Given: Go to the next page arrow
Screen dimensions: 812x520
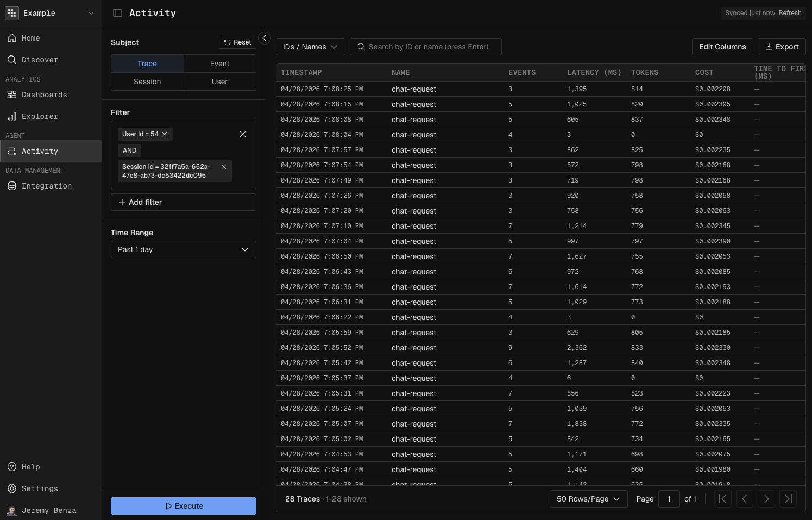Looking at the screenshot, I should click(766, 499).
